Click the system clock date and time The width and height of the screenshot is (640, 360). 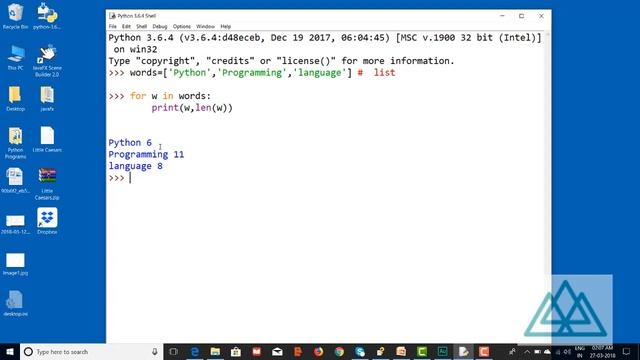[602, 352]
